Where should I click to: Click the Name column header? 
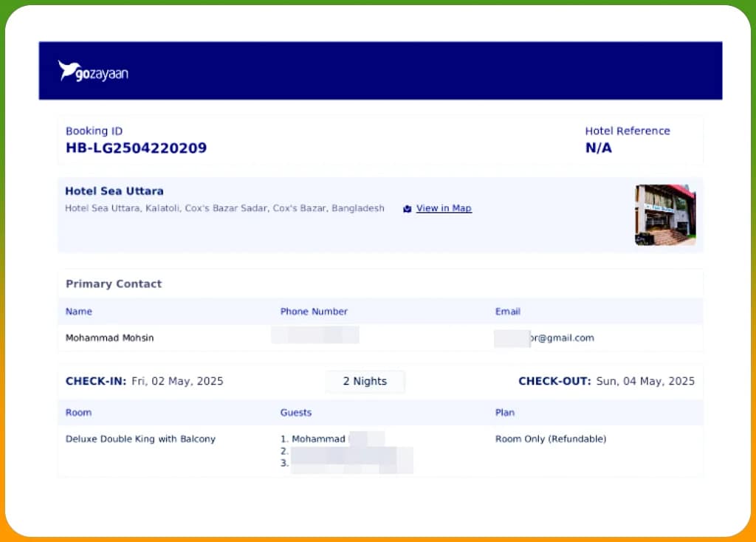tap(79, 312)
